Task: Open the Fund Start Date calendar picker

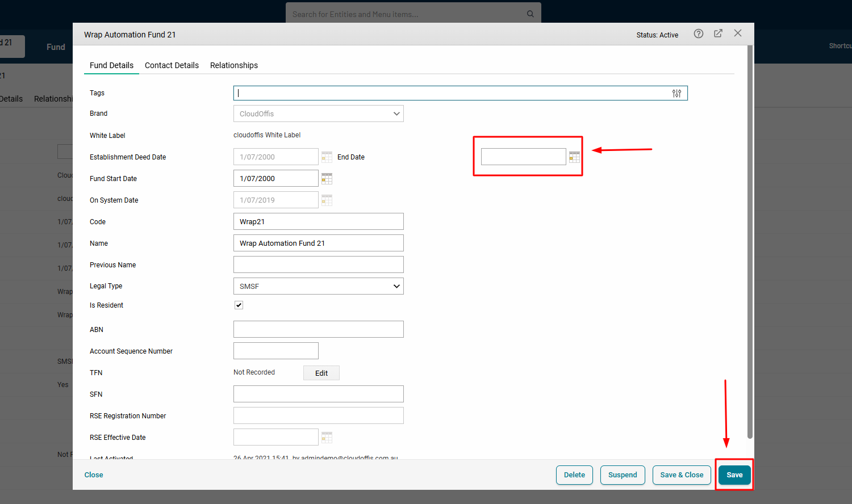Action: click(x=327, y=179)
